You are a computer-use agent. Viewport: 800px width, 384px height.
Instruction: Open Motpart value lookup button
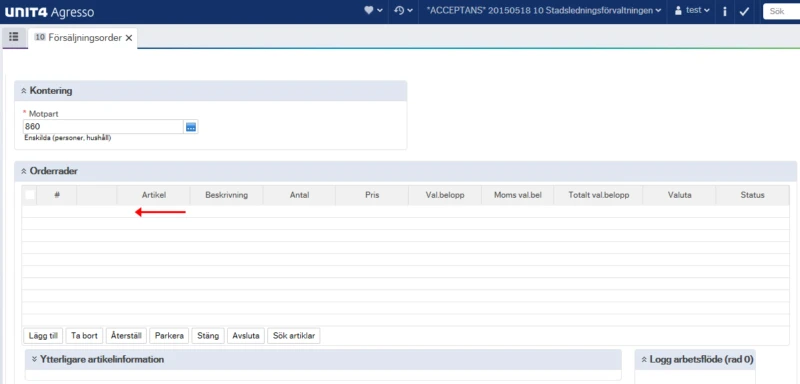[x=191, y=127]
